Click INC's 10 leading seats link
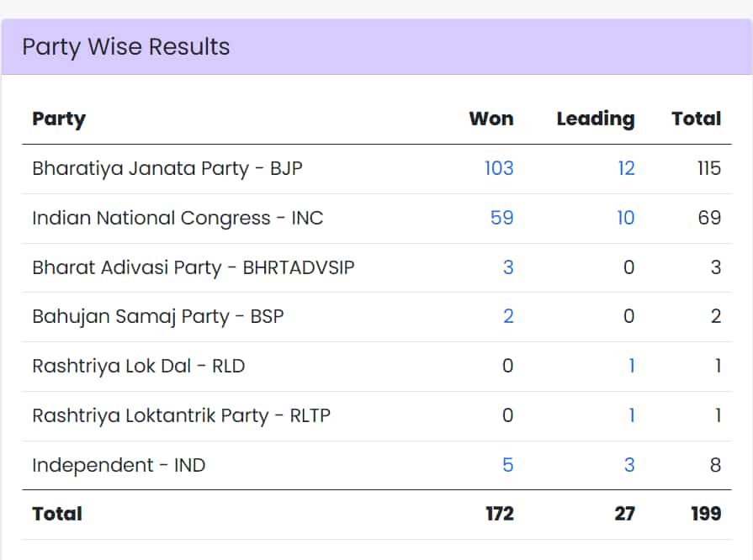This screenshot has height=560, width=753. 625,218
